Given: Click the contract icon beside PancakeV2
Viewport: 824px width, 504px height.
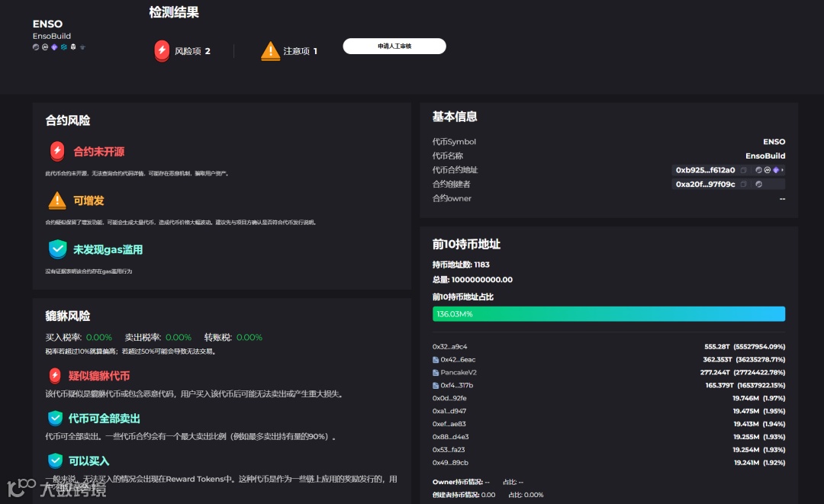Looking at the screenshot, I should (x=436, y=373).
